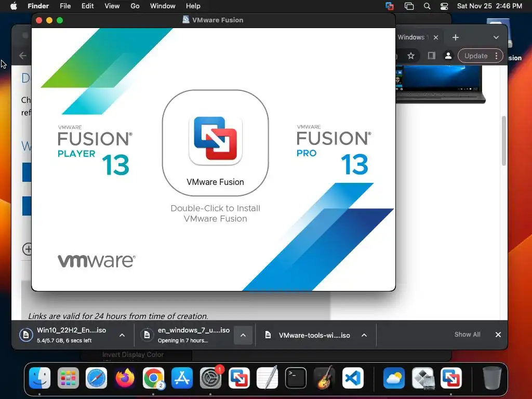
Task: Open the Edit menu
Action: pos(87,6)
